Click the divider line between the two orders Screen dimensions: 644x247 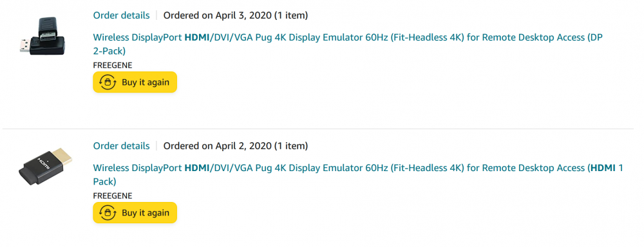tap(318, 129)
